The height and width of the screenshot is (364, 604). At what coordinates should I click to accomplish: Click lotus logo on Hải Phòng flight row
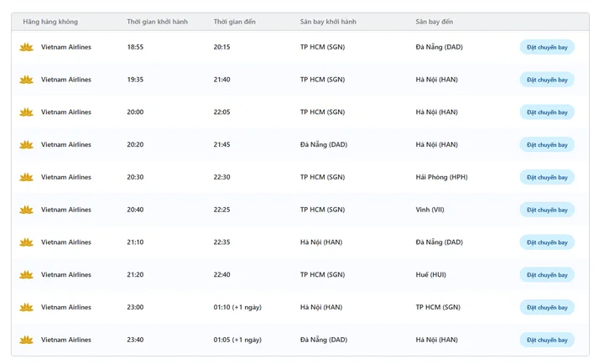pyautogui.click(x=26, y=177)
